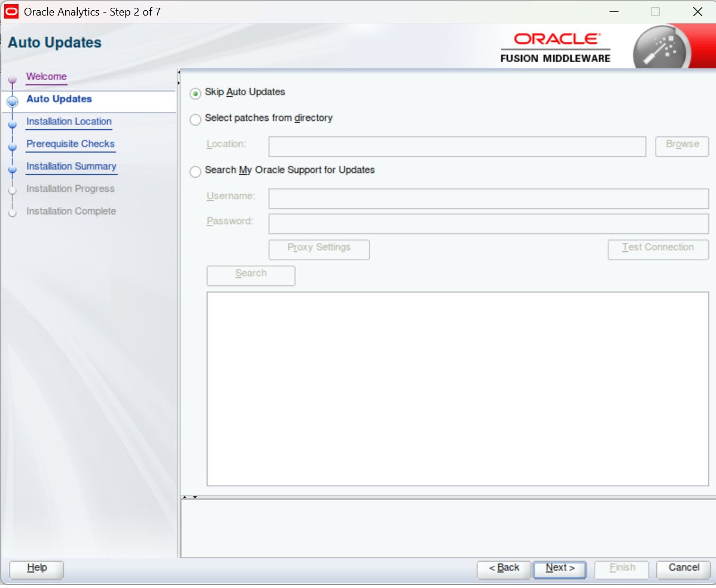Click the Username input field
The height and width of the screenshot is (588, 716).
[489, 199]
